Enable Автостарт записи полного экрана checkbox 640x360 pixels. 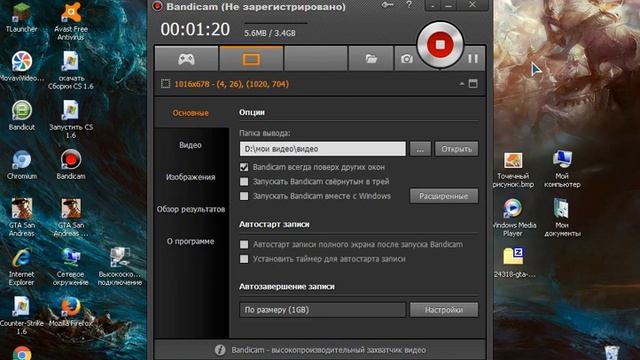click(x=244, y=244)
